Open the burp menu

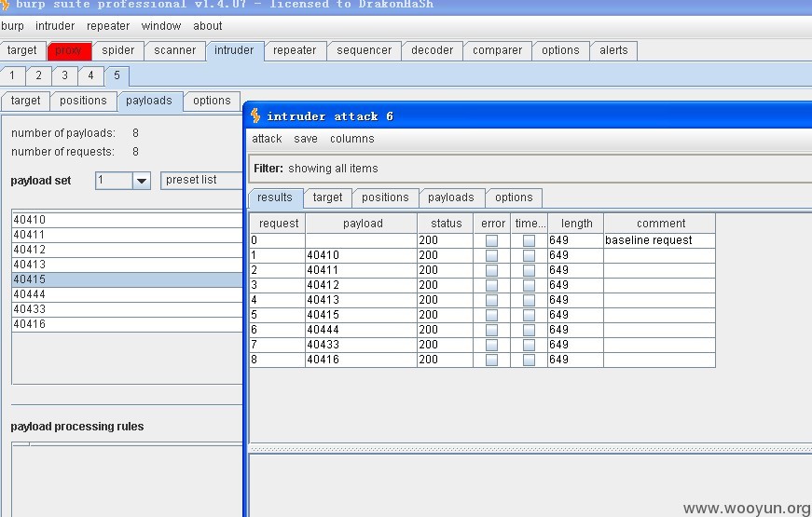12,26
